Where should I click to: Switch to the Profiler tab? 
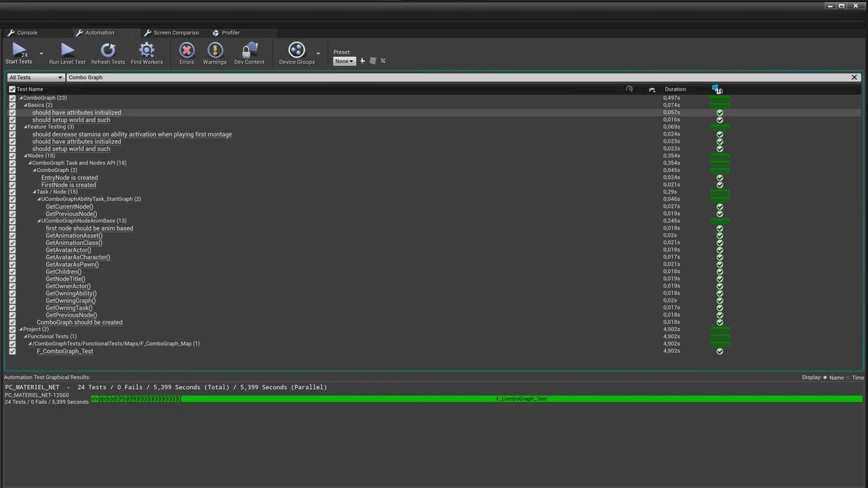pos(227,33)
